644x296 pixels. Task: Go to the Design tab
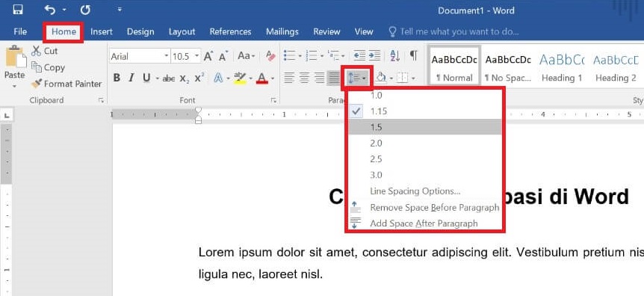point(140,31)
